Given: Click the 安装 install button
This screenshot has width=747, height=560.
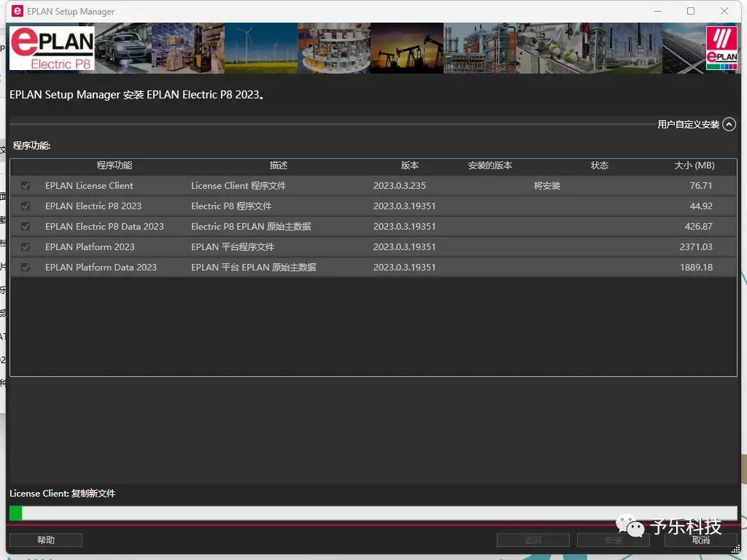Looking at the screenshot, I should 613,540.
